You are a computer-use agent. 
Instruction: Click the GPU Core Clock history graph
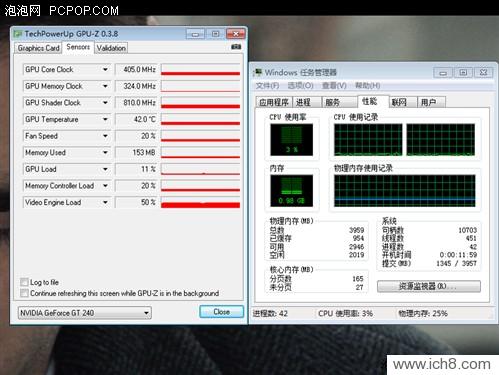point(200,69)
